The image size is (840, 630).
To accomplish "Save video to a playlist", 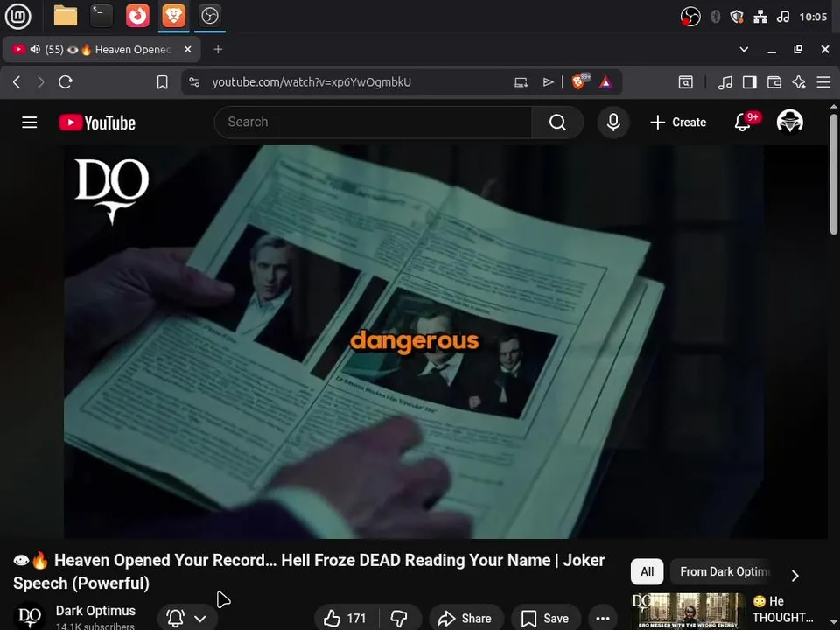I will tap(546, 619).
